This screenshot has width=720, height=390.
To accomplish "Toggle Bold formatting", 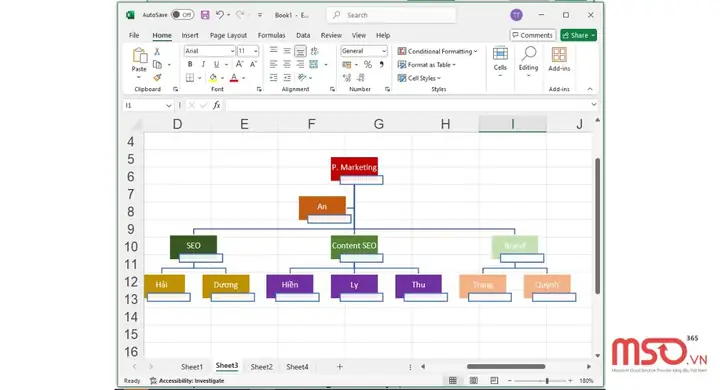I will coord(190,64).
